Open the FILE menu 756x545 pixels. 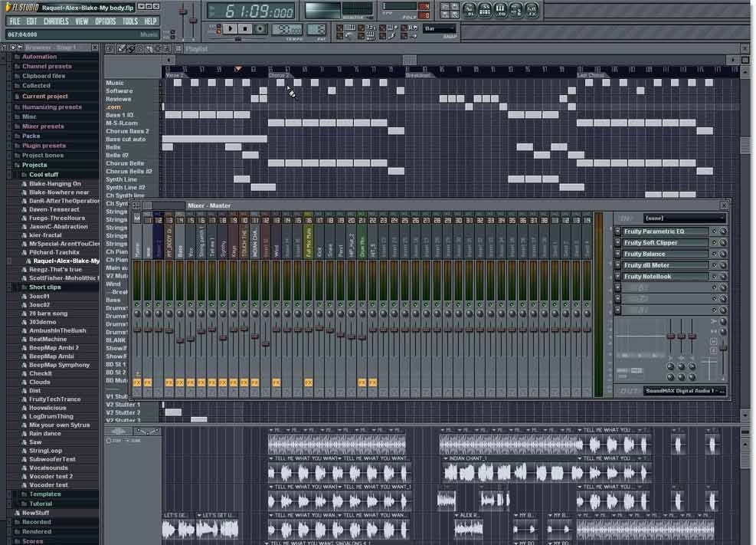[15, 21]
